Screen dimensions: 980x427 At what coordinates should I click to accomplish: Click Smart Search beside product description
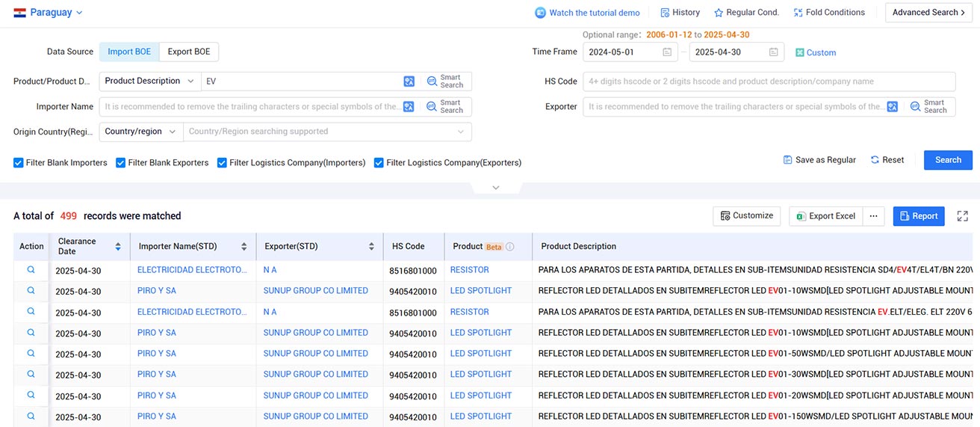445,82
